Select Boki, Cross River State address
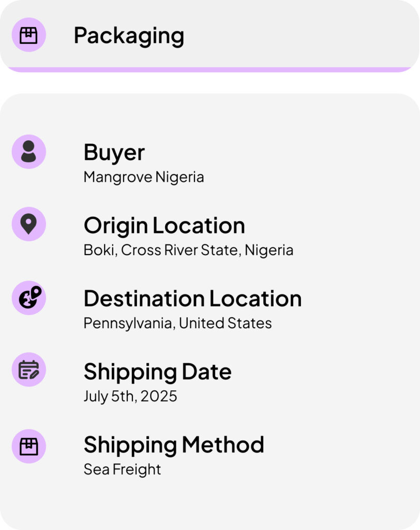The image size is (420, 530). click(x=189, y=251)
